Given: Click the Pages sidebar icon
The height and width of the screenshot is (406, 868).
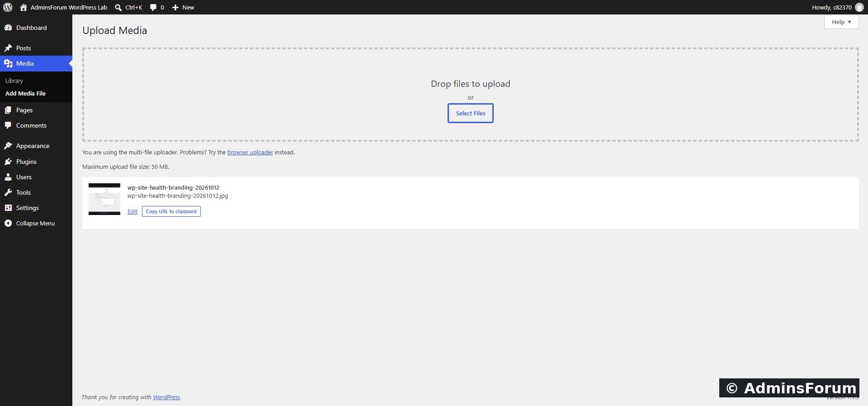Looking at the screenshot, I should click(x=8, y=110).
